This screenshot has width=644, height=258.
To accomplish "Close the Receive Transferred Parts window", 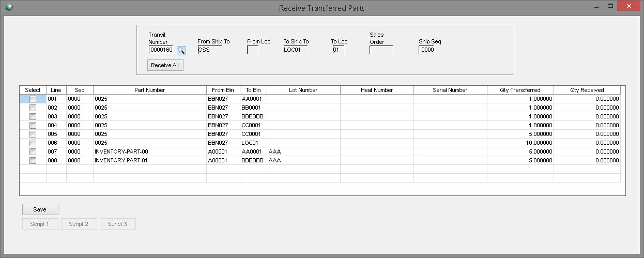I will point(628,6).
